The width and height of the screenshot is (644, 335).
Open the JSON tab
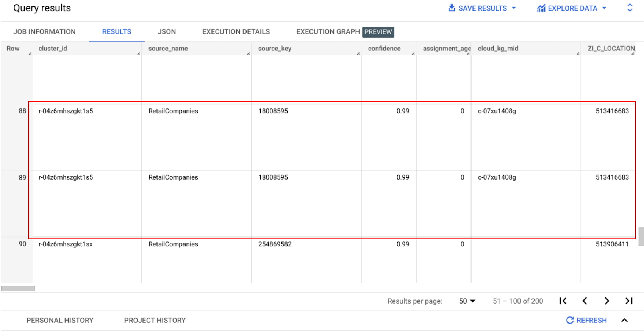[167, 32]
